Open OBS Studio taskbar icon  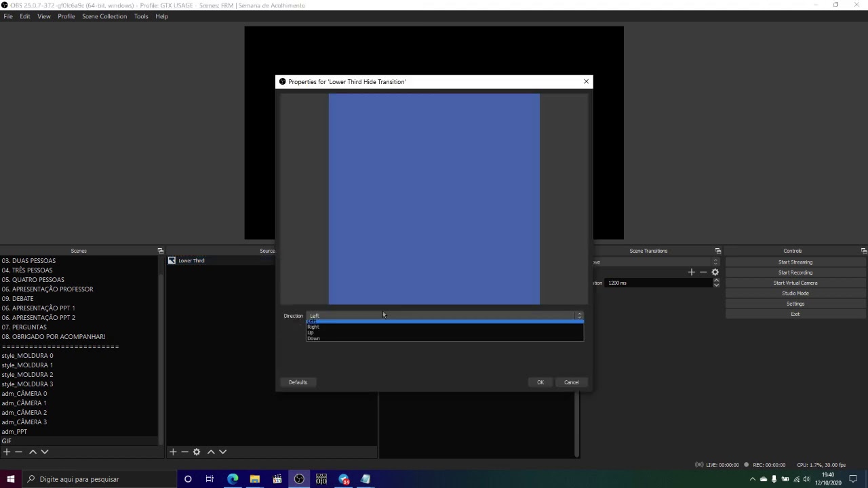[299, 479]
